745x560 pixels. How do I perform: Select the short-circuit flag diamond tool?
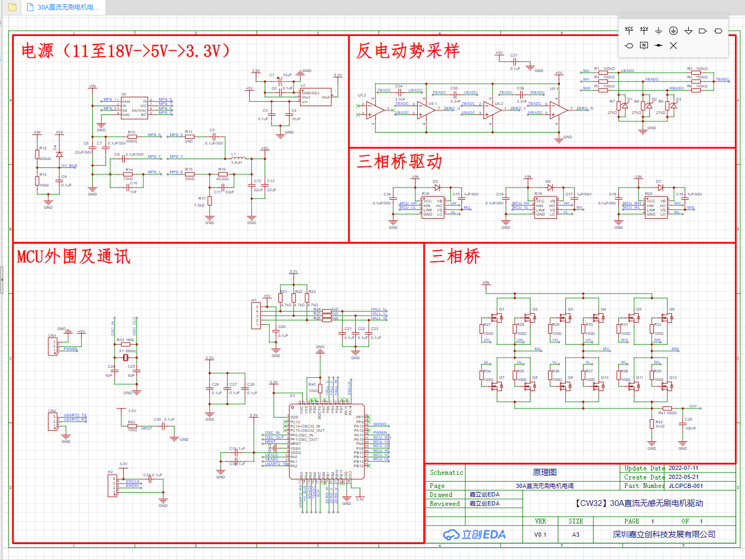(x=659, y=46)
